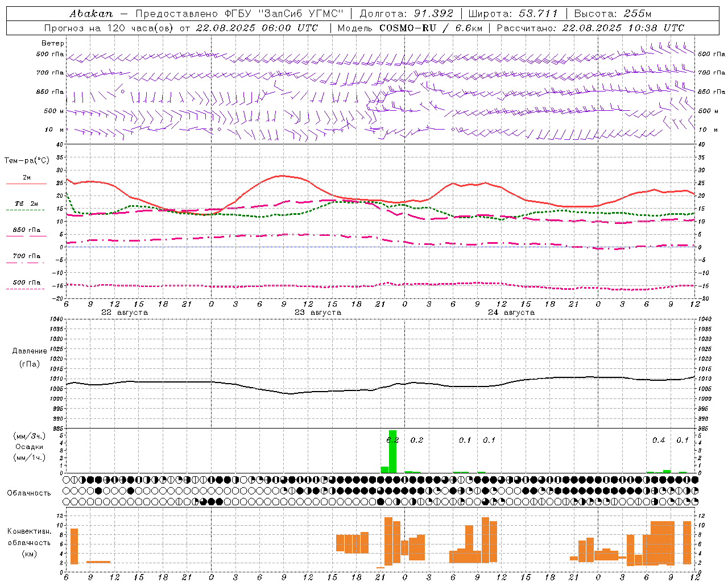Click the "(мм/3ч.)" precipitation unit label
Screen dimensions: 728x582
[30, 436]
